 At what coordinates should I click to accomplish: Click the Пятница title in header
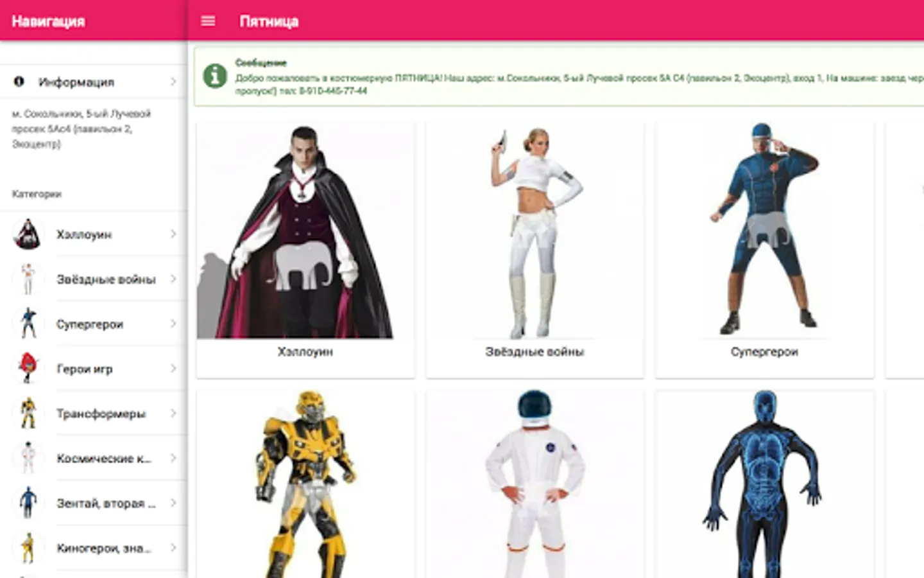point(269,21)
